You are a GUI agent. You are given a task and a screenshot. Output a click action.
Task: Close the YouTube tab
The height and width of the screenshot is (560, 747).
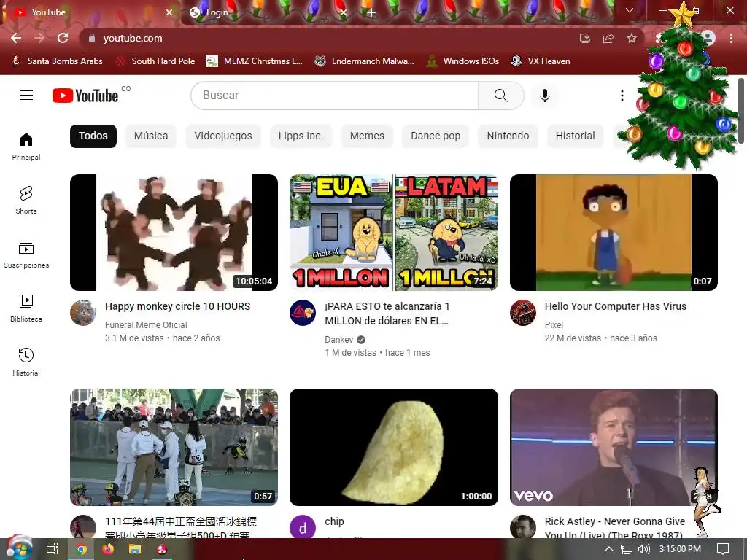click(169, 12)
